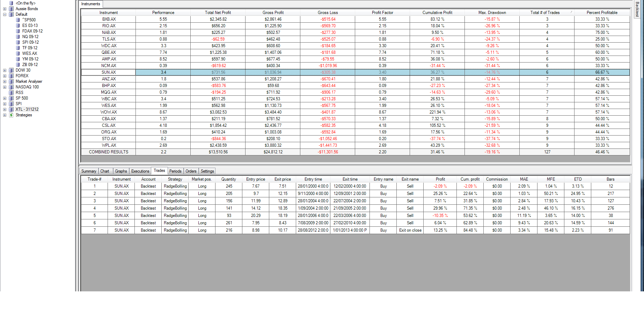Image resolution: width=644 pixels, height=327 pixels.
Task: Click the 'Exit on close' exit name cell
Action: click(410, 230)
